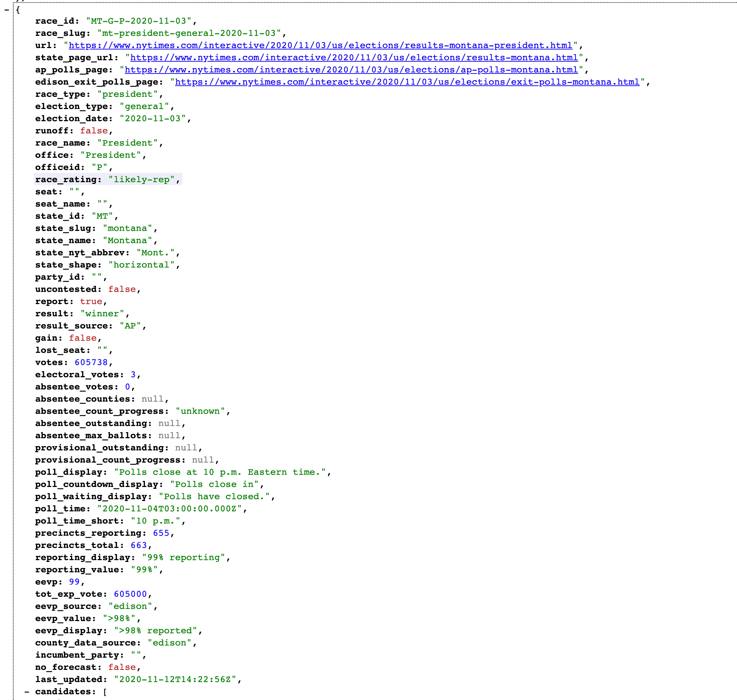This screenshot has height=700, width=737.
Task: Click the tot_exp_vote value 605000
Action: coord(130,594)
